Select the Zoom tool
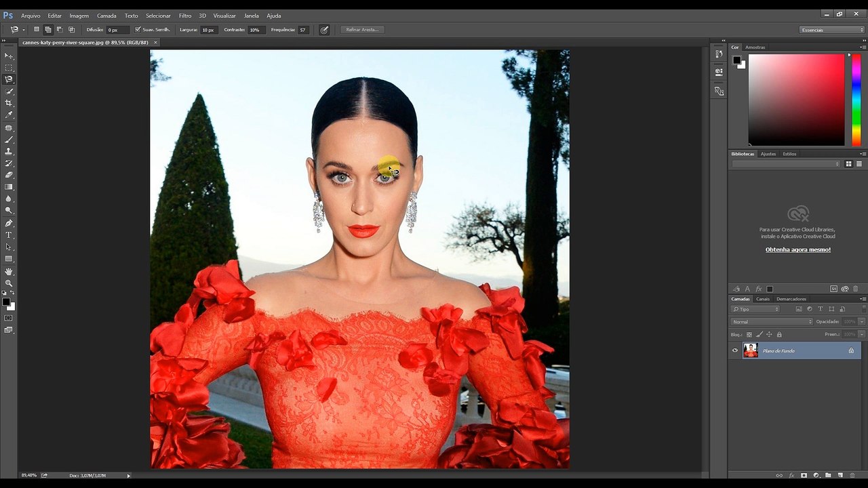Image resolution: width=868 pixels, height=488 pixels. click(9, 283)
